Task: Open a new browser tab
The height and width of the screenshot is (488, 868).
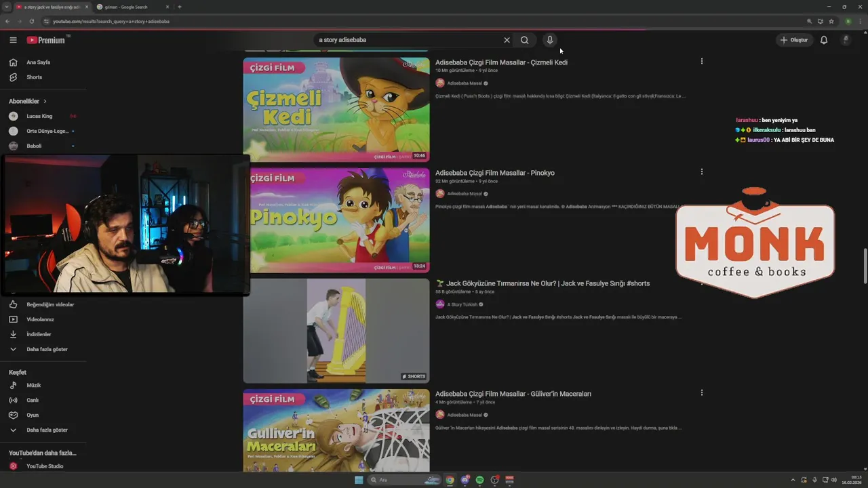Action: click(x=179, y=7)
